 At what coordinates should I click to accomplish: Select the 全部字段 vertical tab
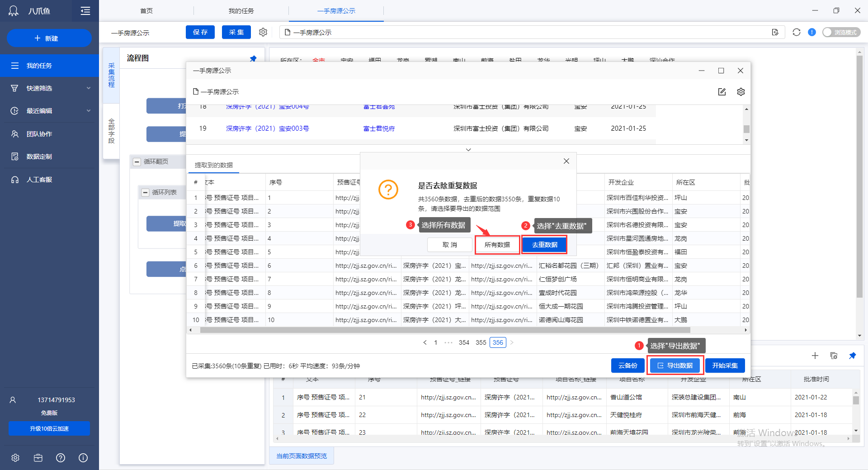click(112, 131)
